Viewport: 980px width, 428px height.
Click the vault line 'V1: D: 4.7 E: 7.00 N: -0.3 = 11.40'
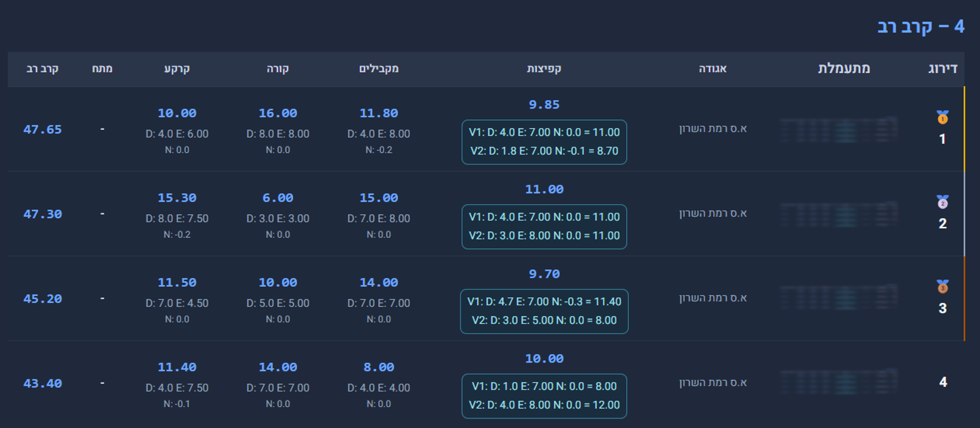(544, 302)
